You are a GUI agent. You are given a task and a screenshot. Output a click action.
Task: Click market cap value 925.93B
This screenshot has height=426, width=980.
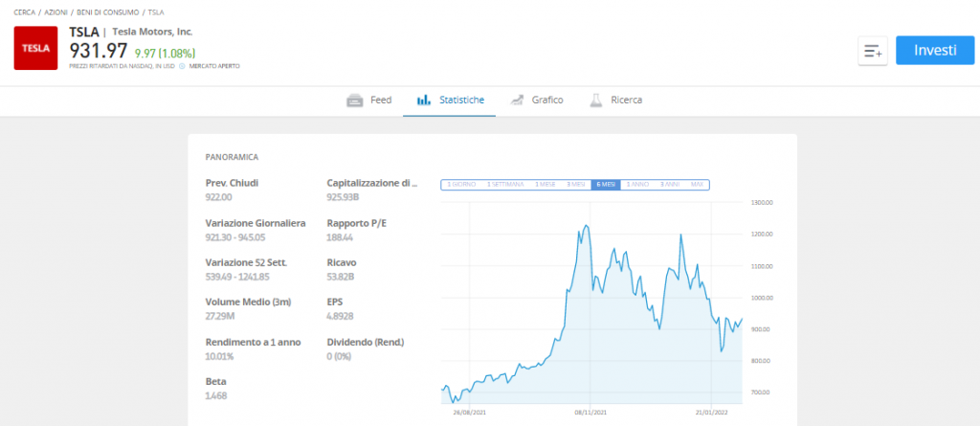point(344,197)
